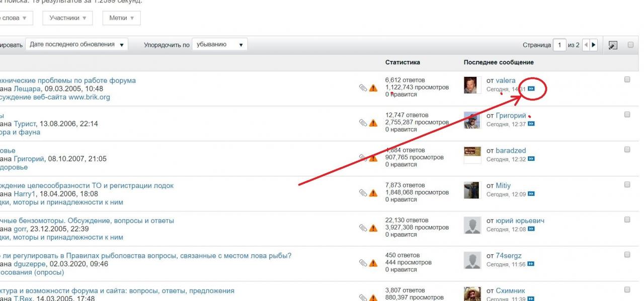Image resolution: width=644 pixels, height=301 pixels.
Task: Tick checkbox for the valera thread row
Action: coord(627,79)
